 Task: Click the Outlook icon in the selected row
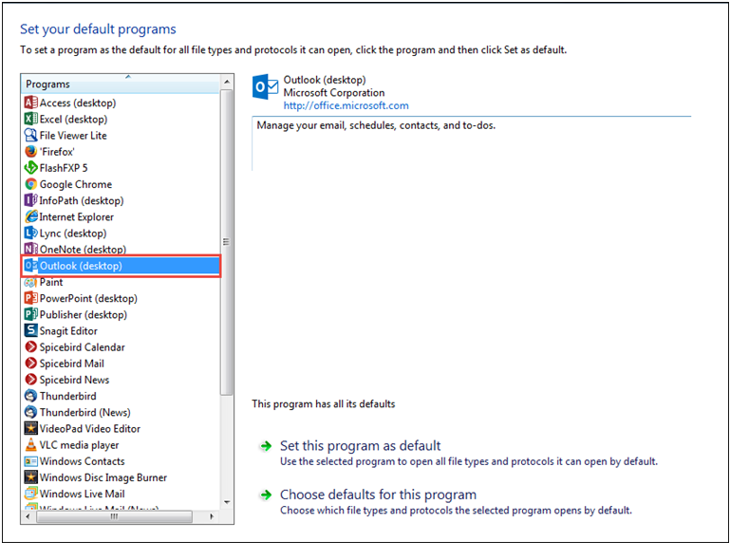pos(30,266)
